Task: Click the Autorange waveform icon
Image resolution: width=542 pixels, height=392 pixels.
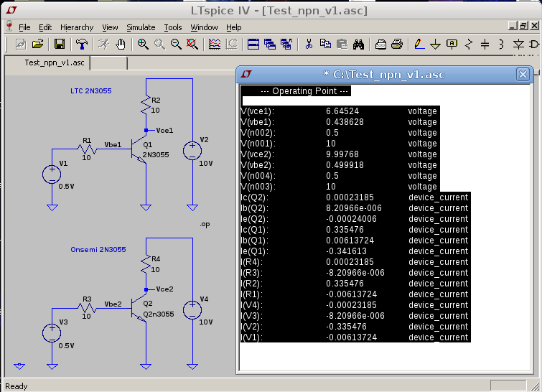Action: [215, 45]
